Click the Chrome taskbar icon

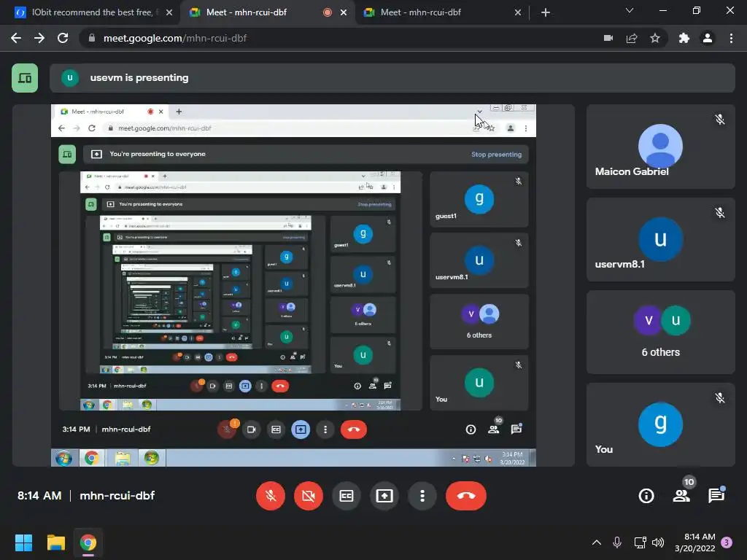(x=88, y=542)
